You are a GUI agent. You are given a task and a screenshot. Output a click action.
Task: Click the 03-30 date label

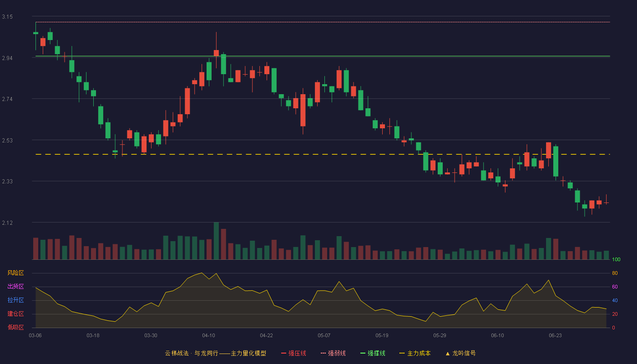coord(151,335)
